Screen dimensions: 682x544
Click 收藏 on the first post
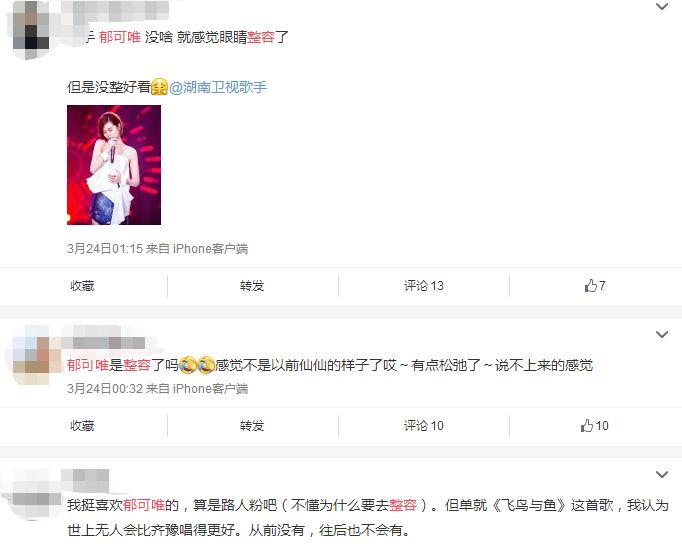[x=82, y=286]
